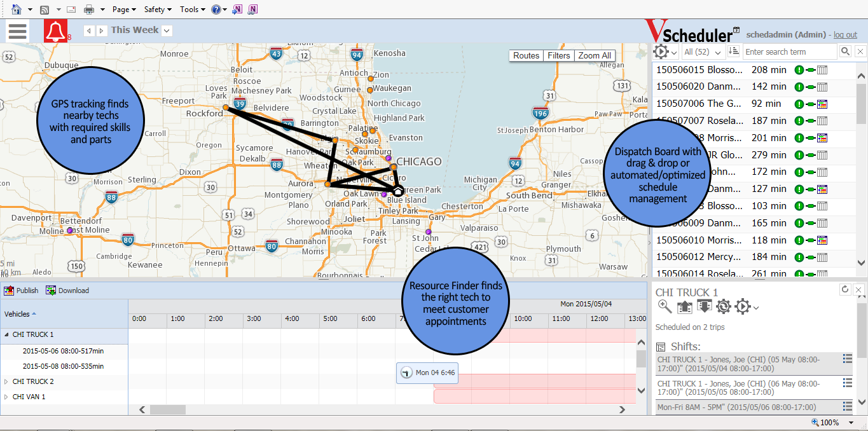Viewport: 868px width, 431px height.
Task: Open the red alerts bell
Action: coord(55,31)
